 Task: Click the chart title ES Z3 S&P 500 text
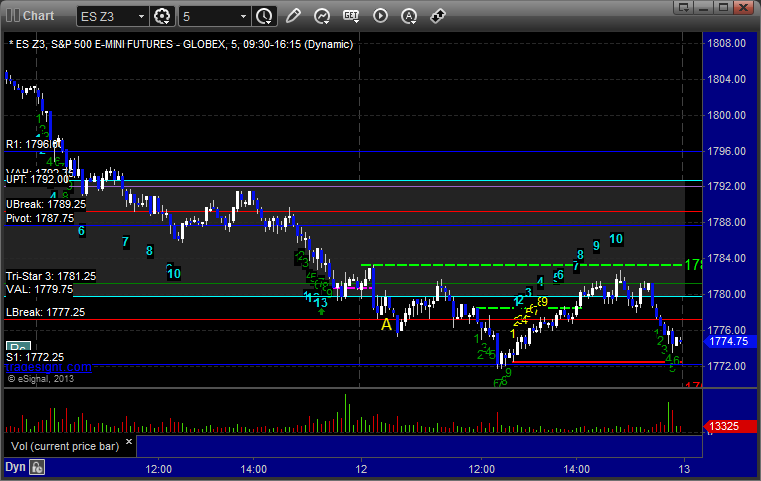pos(181,45)
